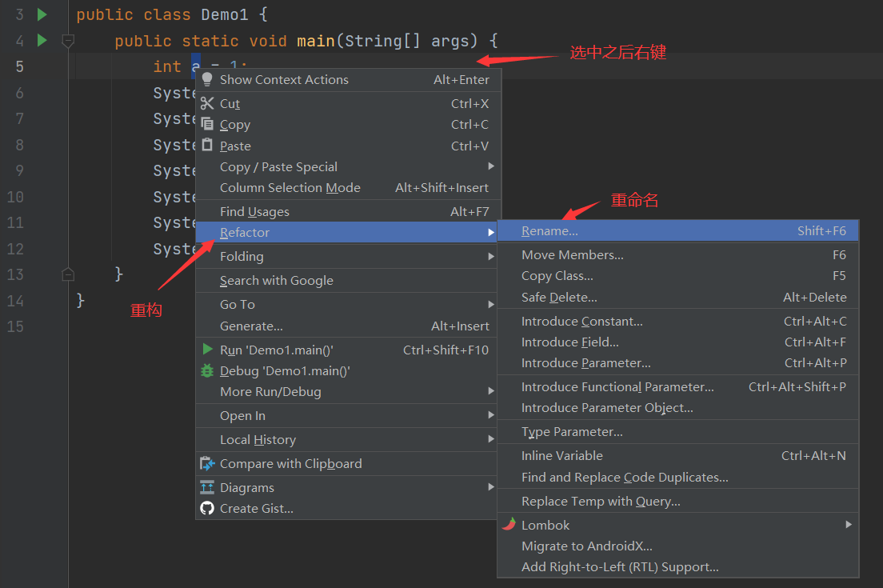Expand the Folding submenu arrow
Viewport: 883px width, 588px height.
[491, 256]
